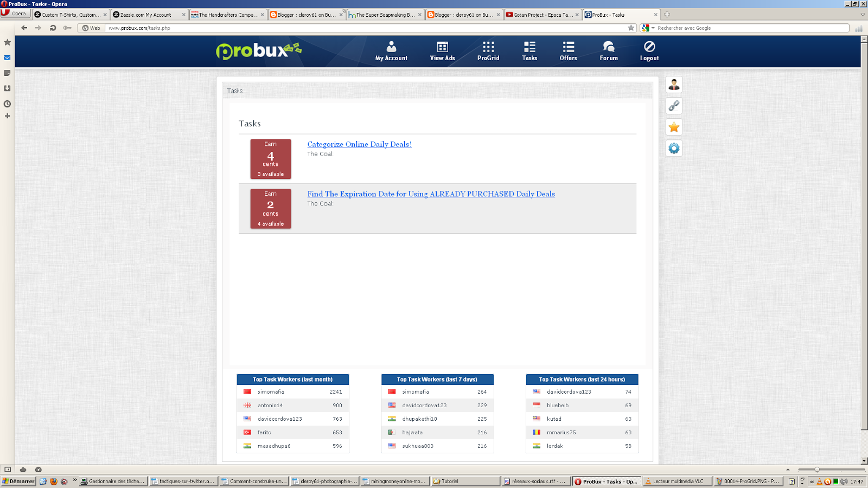868x488 pixels.
Task: Open My Account in ProBux navigation
Action: (391, 52)
